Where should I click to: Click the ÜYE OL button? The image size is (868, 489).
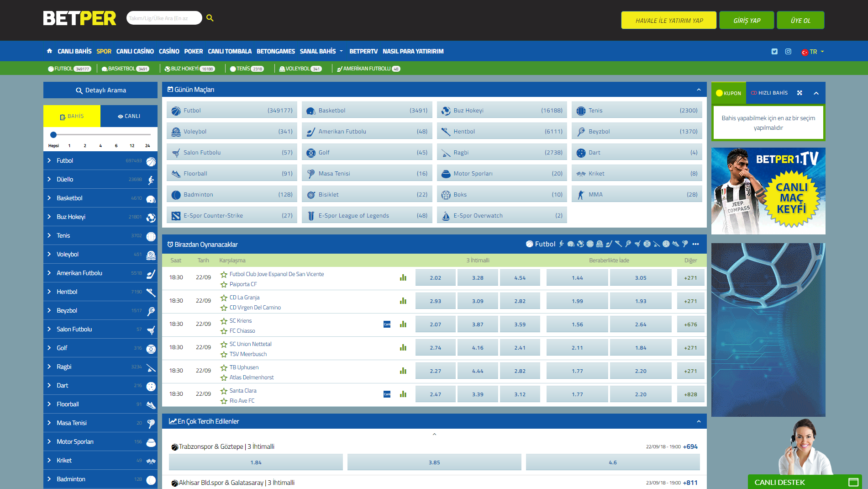pyautogui.click(x=800, y=20)
